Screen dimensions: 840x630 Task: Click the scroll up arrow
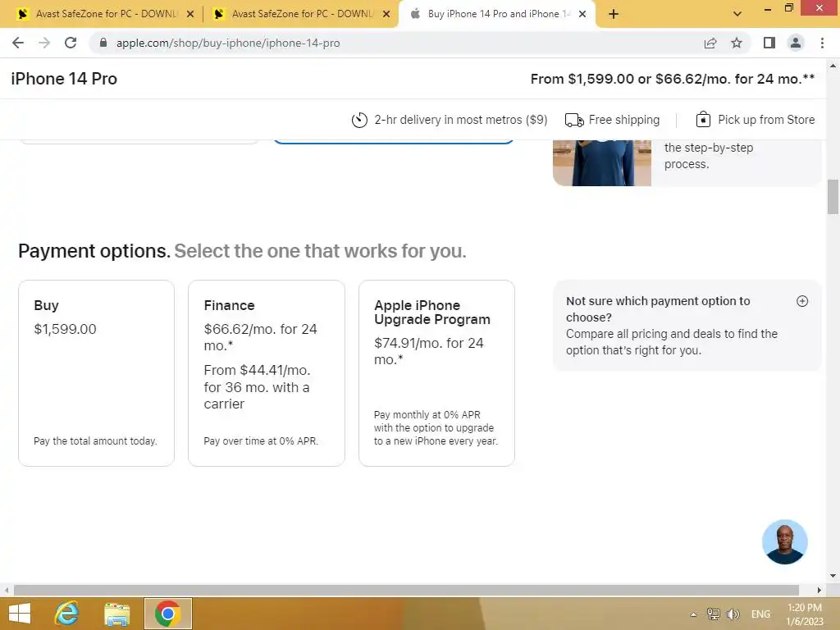833,66
